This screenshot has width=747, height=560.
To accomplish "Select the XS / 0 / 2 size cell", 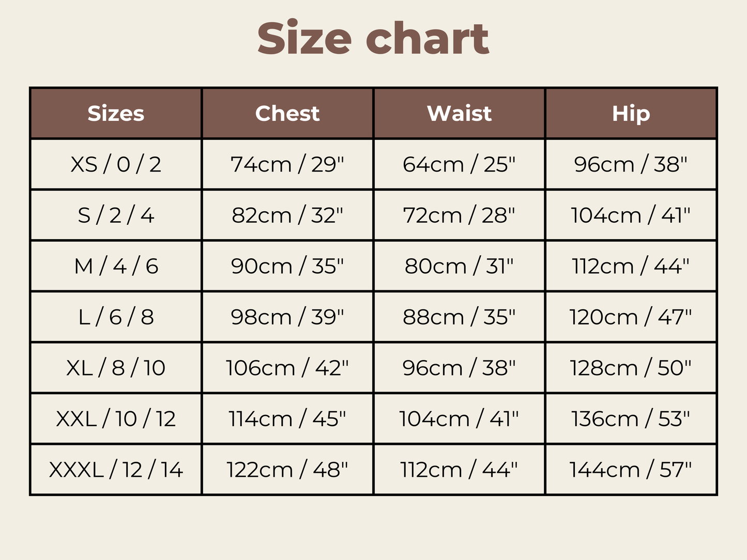I will 116,164.
